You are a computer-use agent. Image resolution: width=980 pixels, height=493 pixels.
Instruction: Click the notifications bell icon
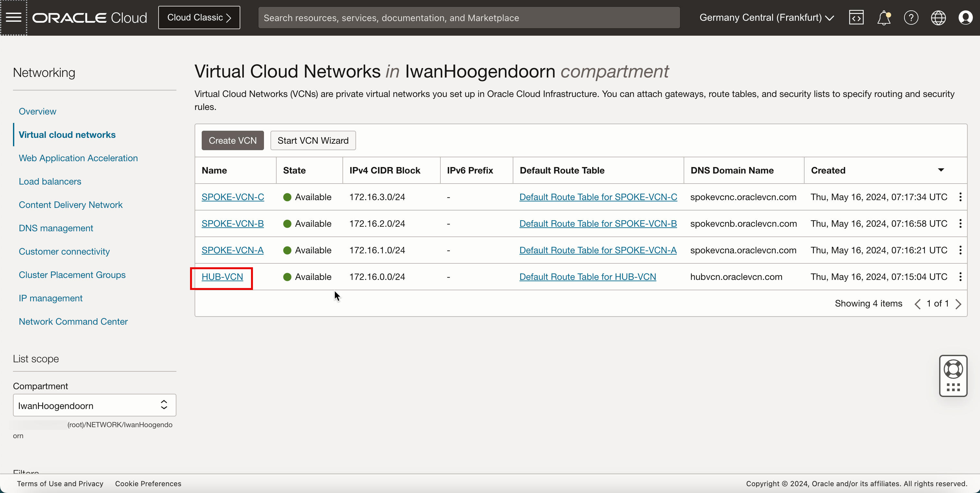(x=884, y=17)
